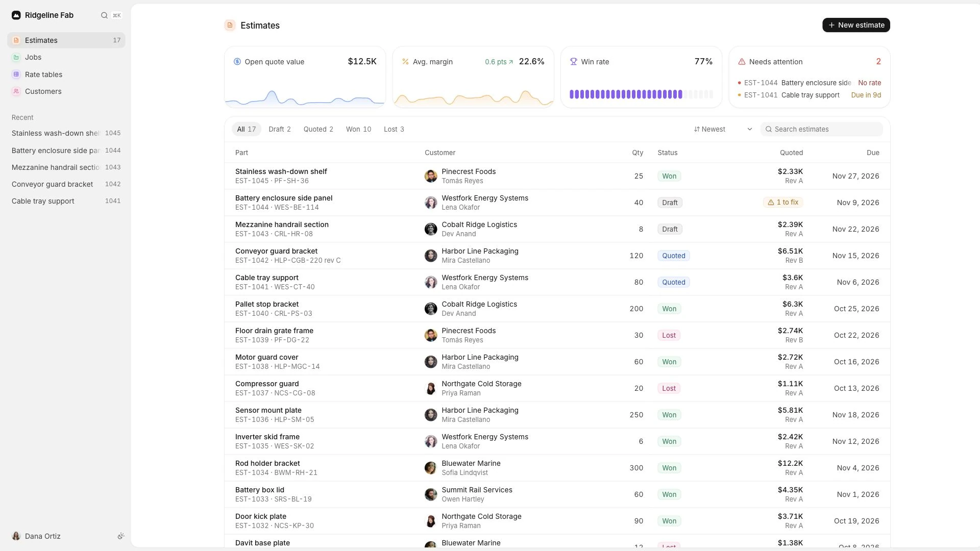Click the Win rate trophy icon
980x551 pixels.
pos(574,62)
